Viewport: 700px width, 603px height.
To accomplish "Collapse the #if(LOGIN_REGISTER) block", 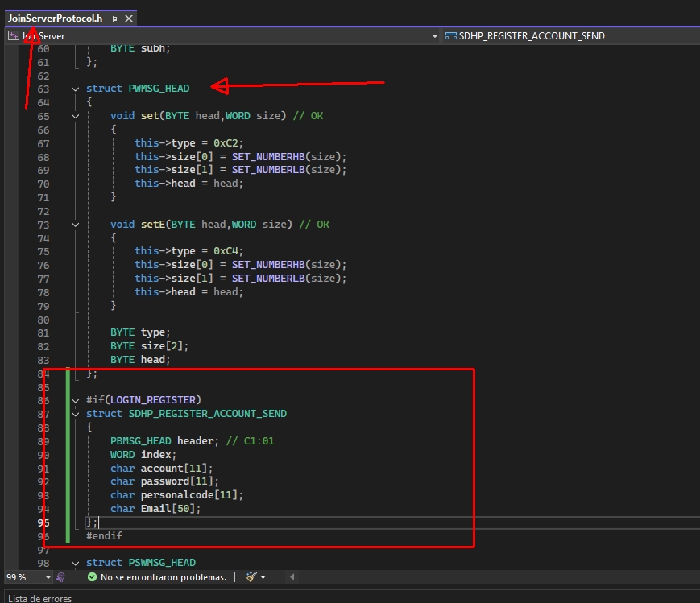I will pyautogui.click(x=76, y=400).
